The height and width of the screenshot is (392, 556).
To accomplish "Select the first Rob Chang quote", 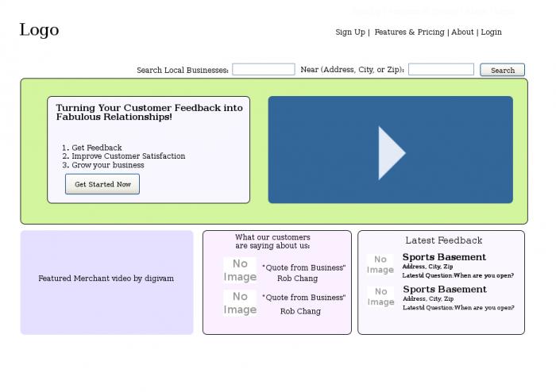I will (x=304, y=267).
